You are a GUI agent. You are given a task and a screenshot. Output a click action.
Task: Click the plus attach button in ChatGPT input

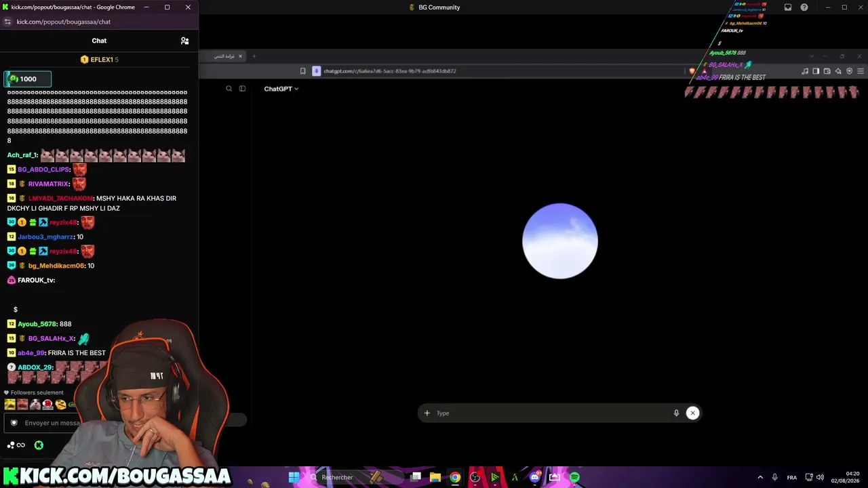coord(427,413)
